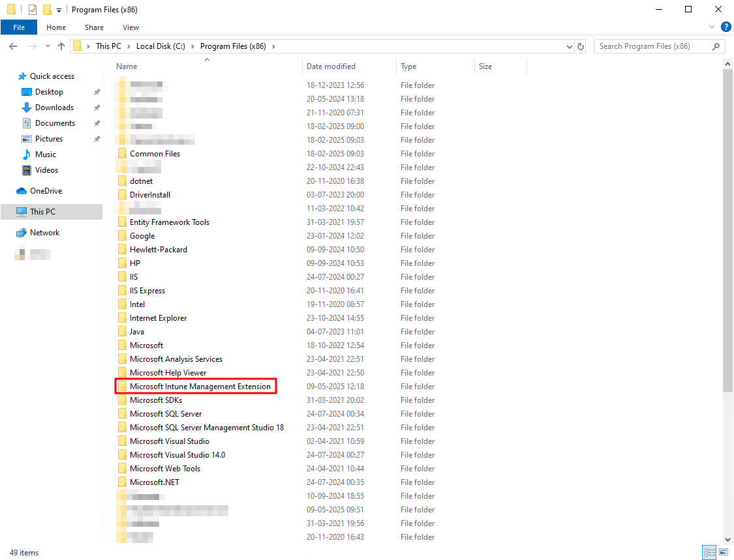The image size is (734, 560).
Task: Sort by Date modified column header
Action: coord(331,66)
